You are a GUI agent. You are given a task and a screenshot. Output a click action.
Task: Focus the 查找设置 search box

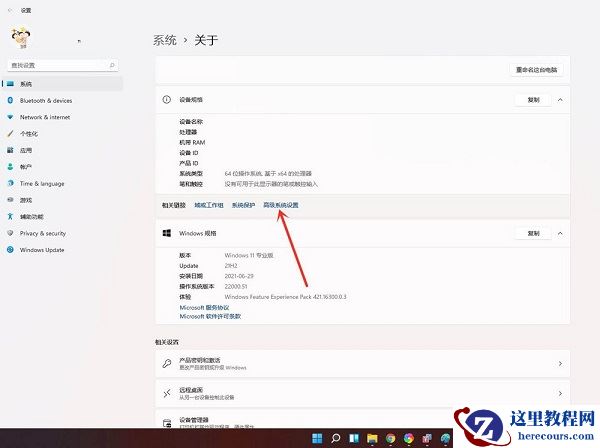pyautogui.click(x=63, y=65)
